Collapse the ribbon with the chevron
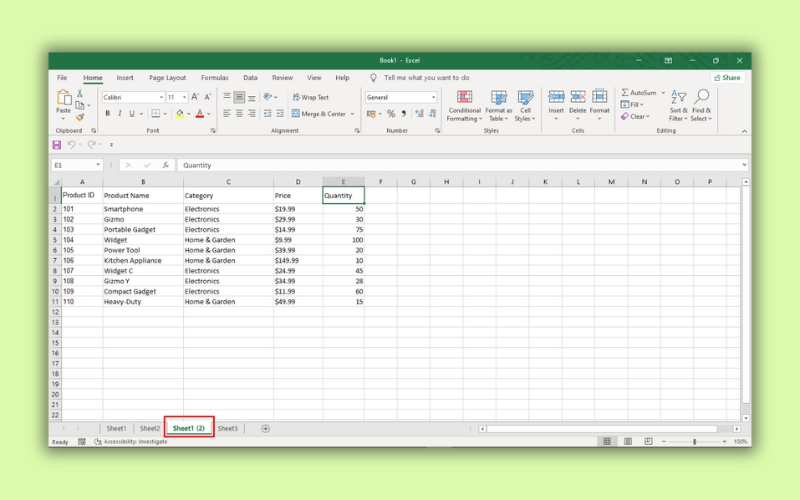Image resolution: width=800 pixels, height=500 pixels. pos(744,131)
